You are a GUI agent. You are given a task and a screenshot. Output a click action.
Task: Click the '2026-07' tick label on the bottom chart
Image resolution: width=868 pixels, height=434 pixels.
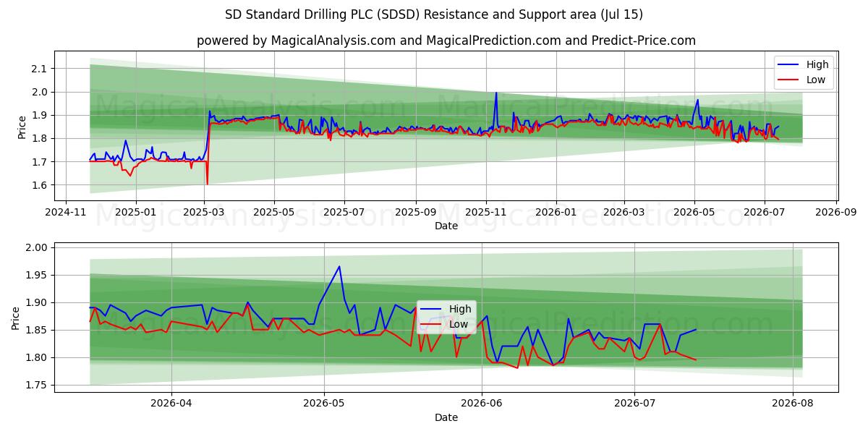point(634,404)
